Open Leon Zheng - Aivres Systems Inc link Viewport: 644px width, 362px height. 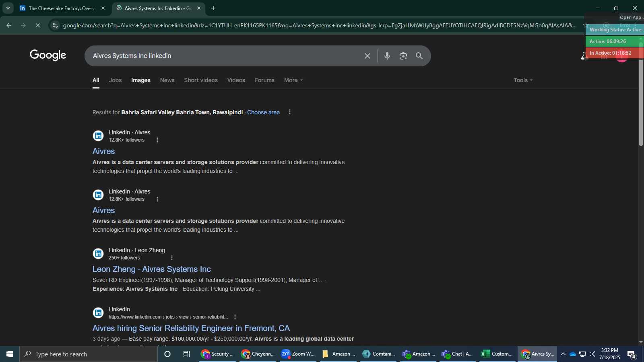click(x=152, y=269)
